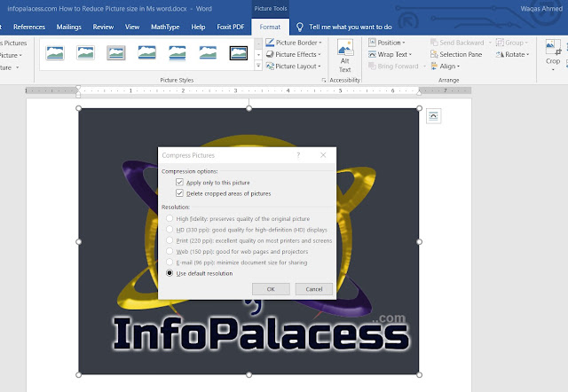
Task: Open the Help tab
Action: (x=198, y=27)
